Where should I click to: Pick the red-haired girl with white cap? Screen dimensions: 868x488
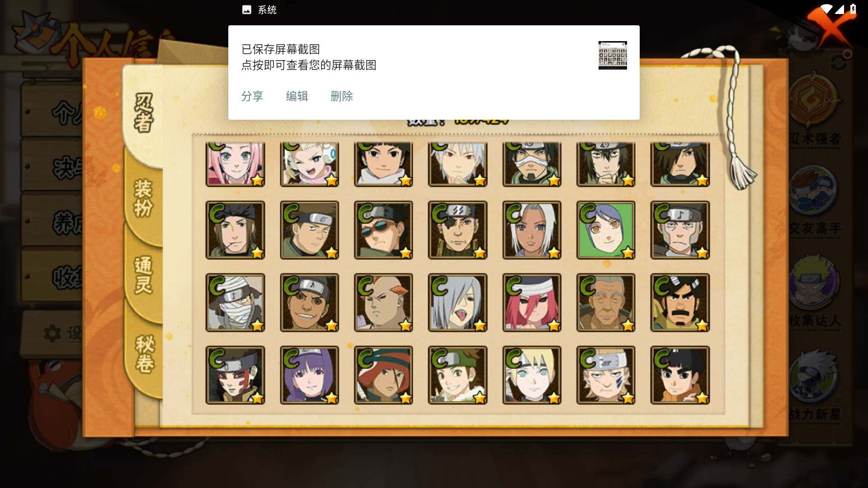click(532, 302)
